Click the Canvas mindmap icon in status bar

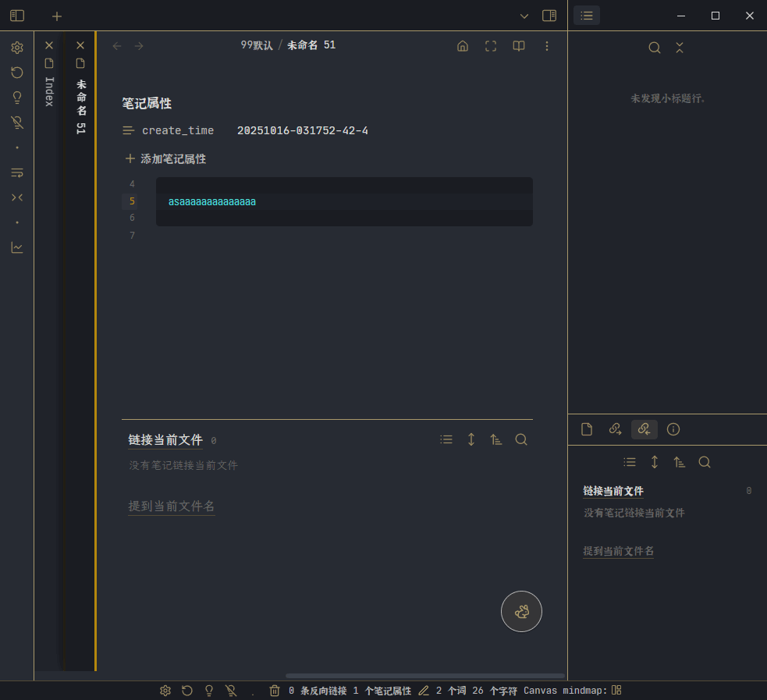coord(616,691)
